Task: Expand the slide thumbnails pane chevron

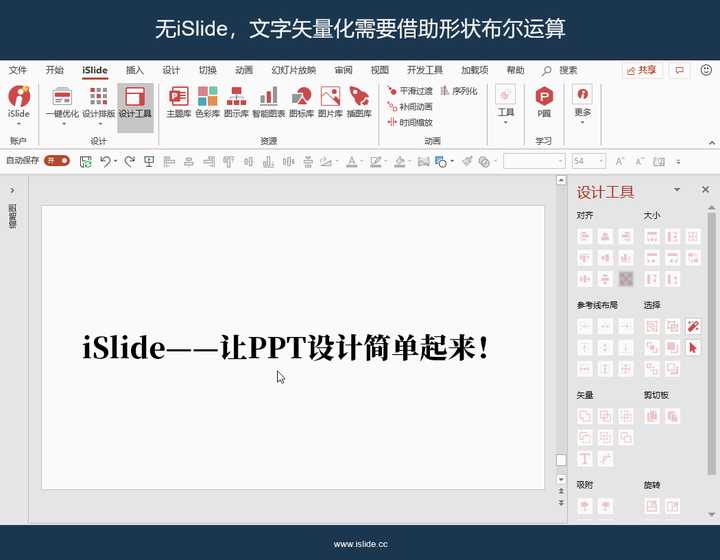Action: (12, 190)
